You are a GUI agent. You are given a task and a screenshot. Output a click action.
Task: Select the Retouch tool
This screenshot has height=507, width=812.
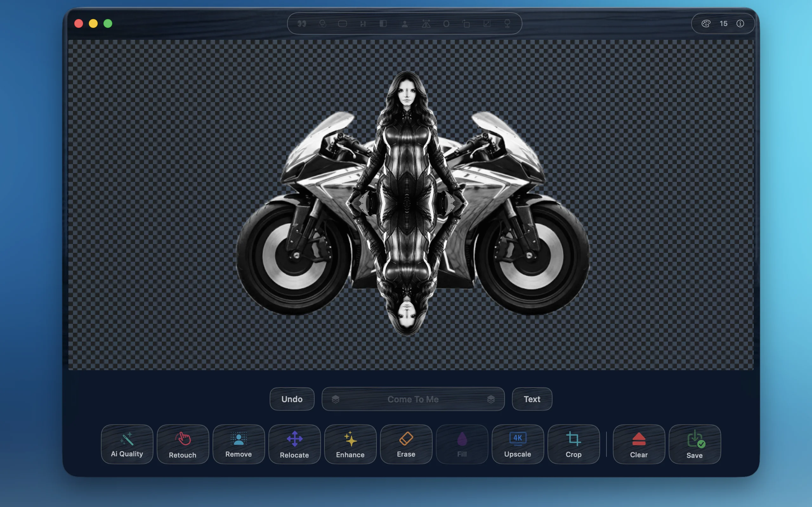[182, 444]
